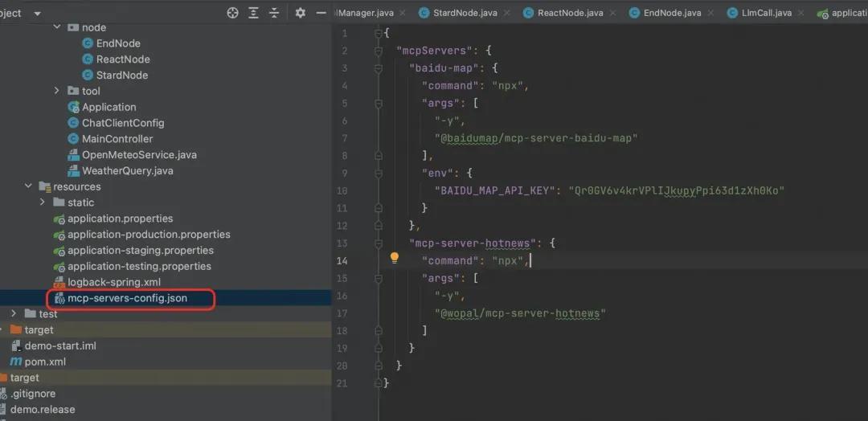Collapse the resources folder
868x421 pixels.
pos(29,186)
